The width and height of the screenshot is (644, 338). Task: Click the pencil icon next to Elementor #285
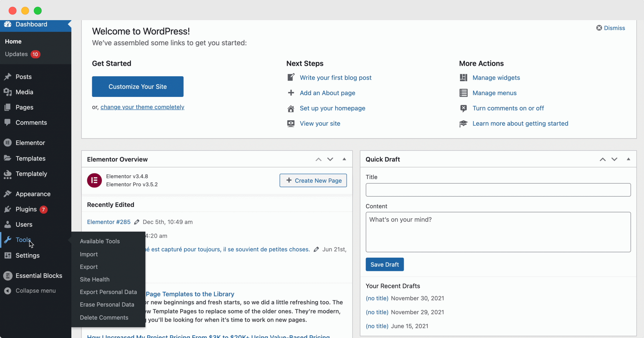136,222
